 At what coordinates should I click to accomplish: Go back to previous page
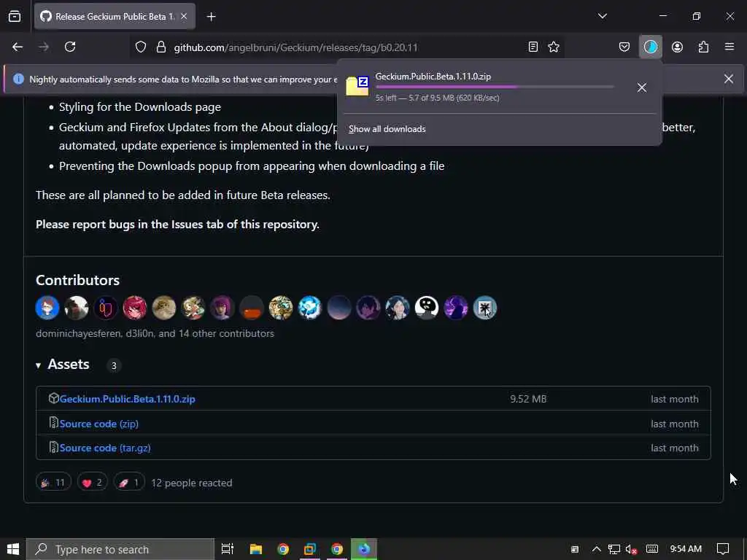pyautogui.click(x=18, y=47)
